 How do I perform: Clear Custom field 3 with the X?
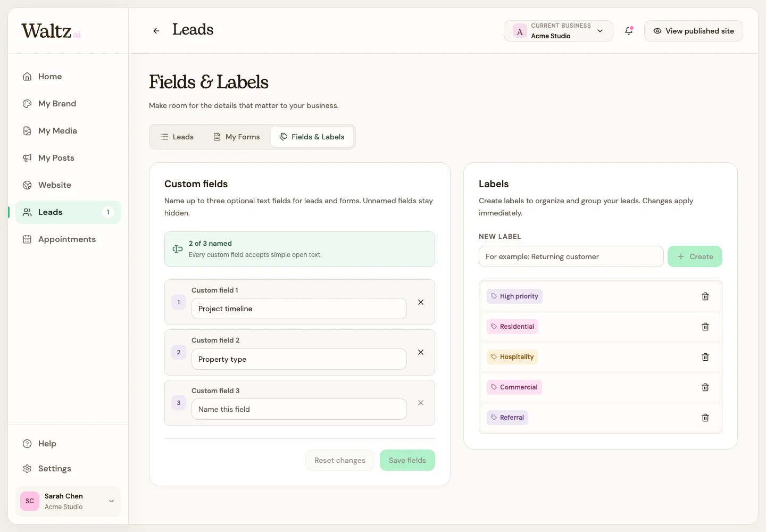click(x=421, y=403)
